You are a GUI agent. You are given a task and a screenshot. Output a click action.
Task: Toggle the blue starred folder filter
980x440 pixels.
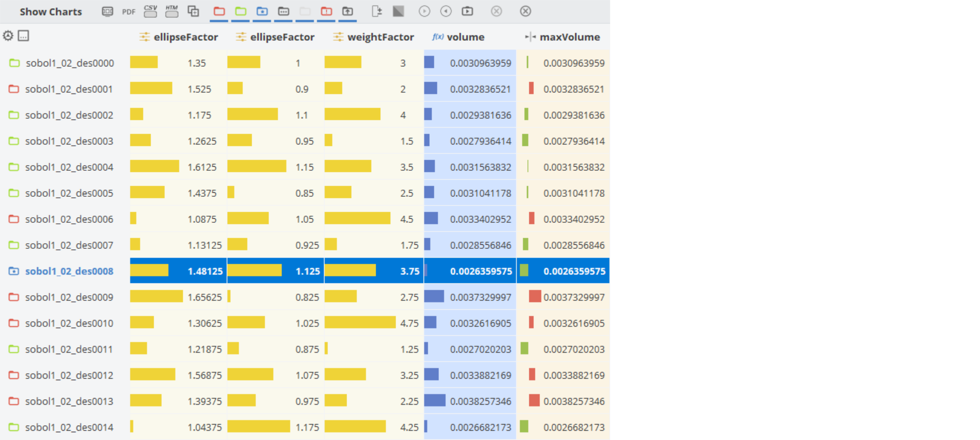(262, 11)
